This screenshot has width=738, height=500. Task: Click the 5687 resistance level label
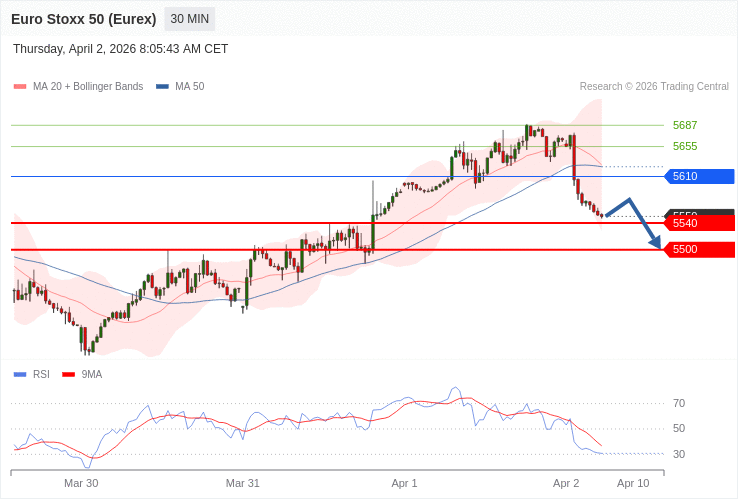coord(685,125)
